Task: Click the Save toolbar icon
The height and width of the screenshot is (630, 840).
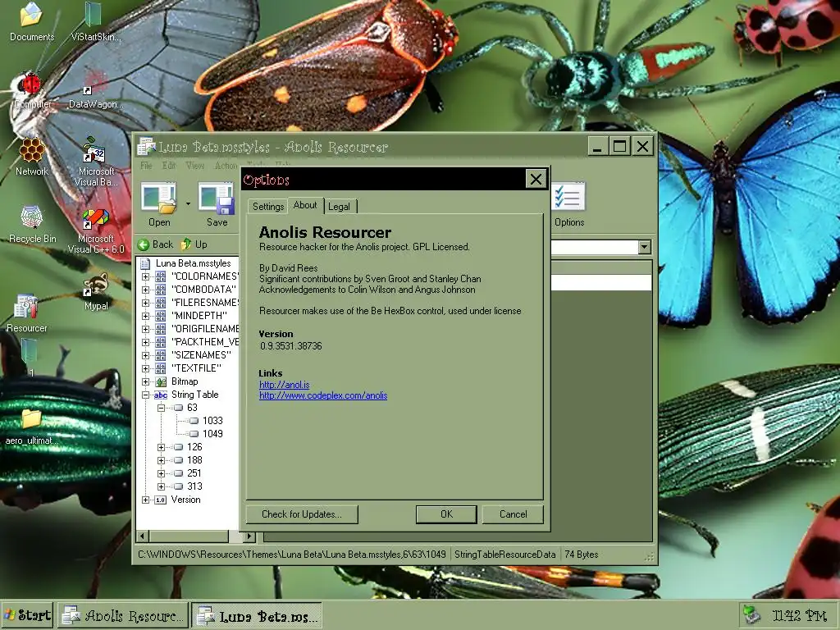Action: [217, 199]
